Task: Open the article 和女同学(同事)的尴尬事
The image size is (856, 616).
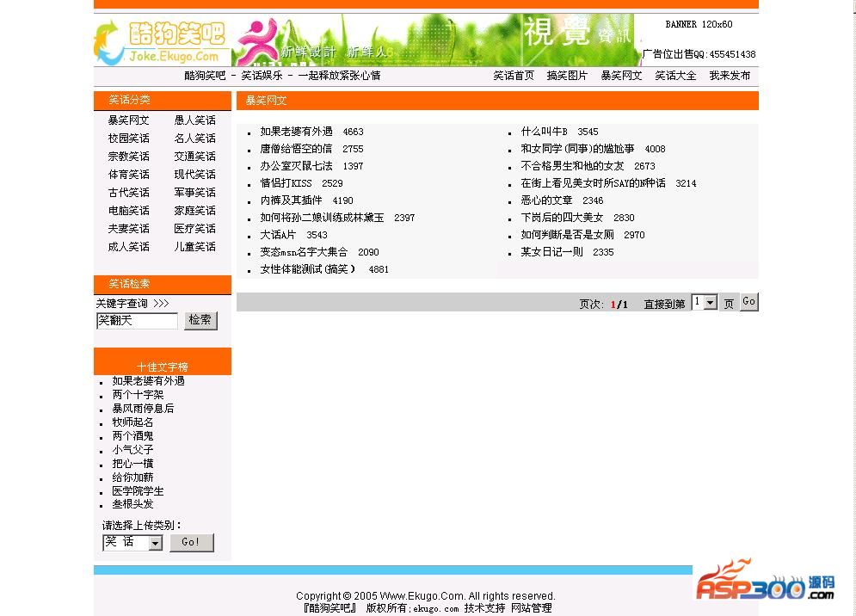Action: coord(577,149)
